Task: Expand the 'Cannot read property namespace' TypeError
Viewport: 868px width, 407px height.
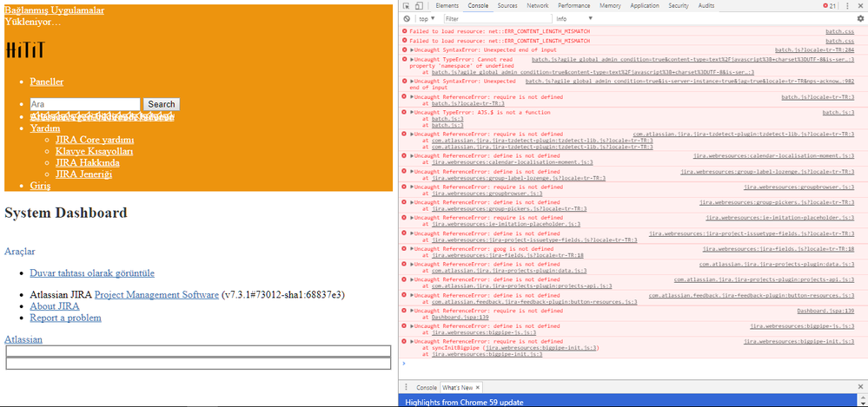Action: tap(412, 59)
